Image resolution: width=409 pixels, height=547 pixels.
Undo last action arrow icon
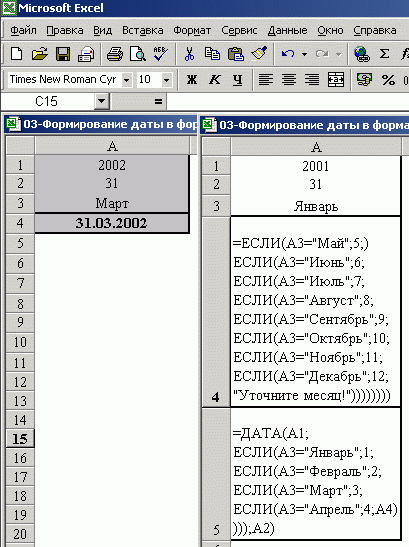[x=288, y=54]
